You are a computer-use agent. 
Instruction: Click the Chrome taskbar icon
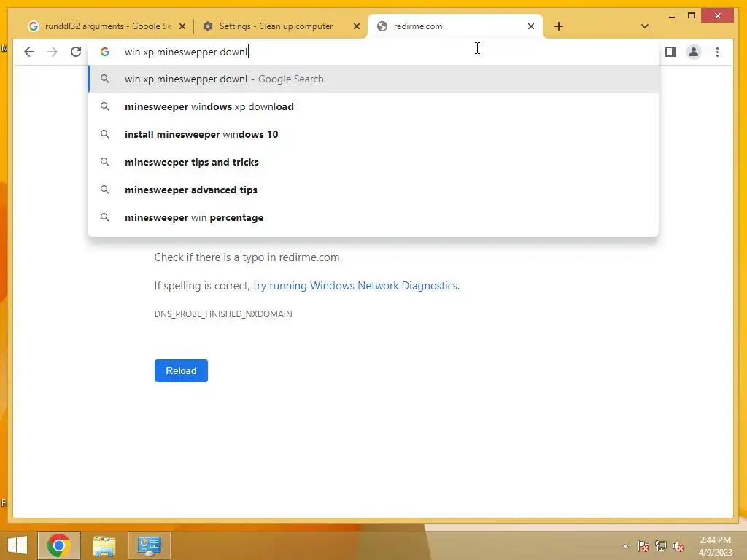click(59, 545)
